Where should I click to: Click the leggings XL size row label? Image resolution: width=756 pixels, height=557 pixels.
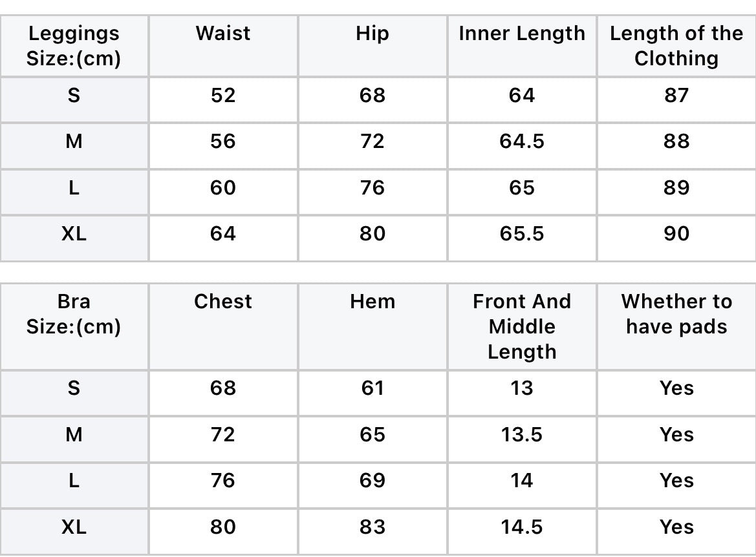click(74, 234)
